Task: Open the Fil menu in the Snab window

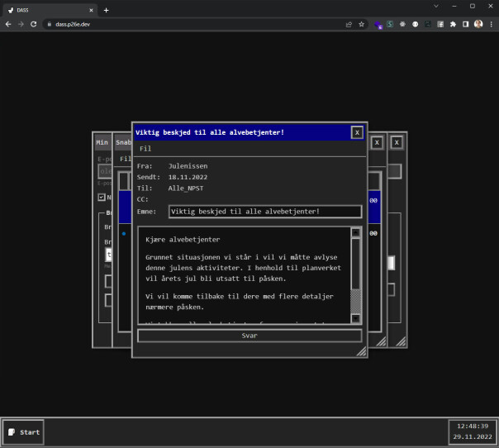Action: click(x=126, y=159)
